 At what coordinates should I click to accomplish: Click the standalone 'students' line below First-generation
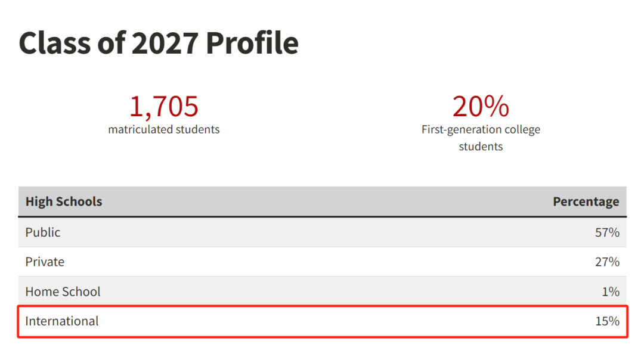coord(481,147)
